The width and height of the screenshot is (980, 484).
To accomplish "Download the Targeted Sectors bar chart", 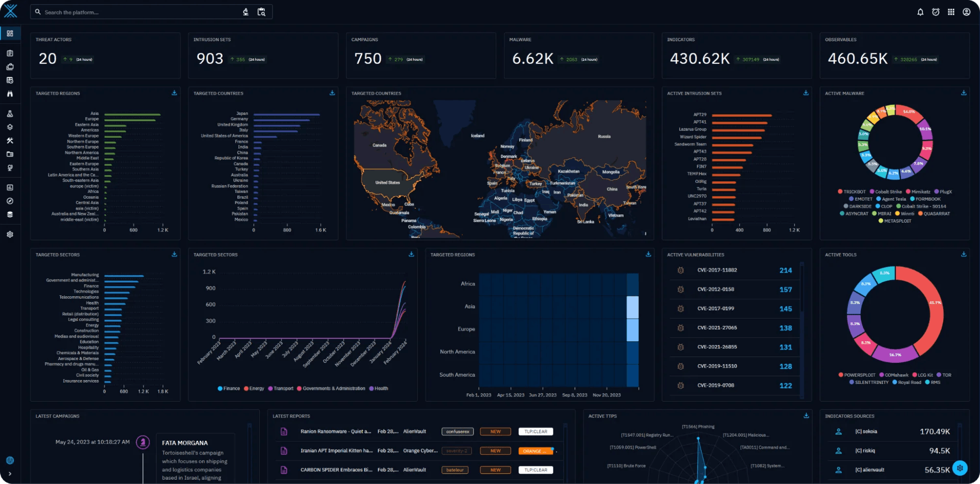I will point(174,254).
